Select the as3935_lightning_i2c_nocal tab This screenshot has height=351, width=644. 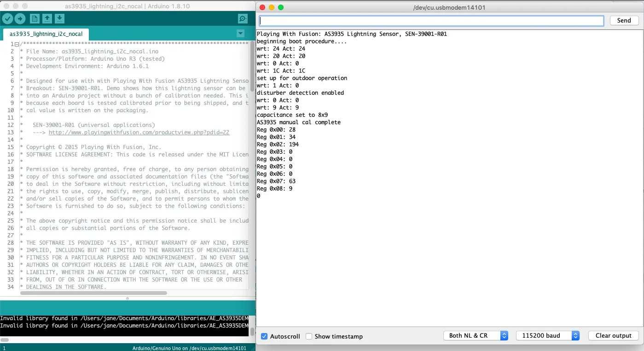[x=46, y=34]
